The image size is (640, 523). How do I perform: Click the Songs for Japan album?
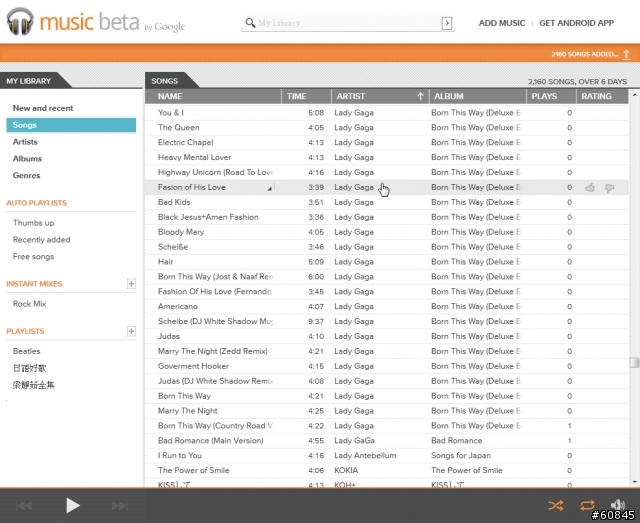coord(461,456)
